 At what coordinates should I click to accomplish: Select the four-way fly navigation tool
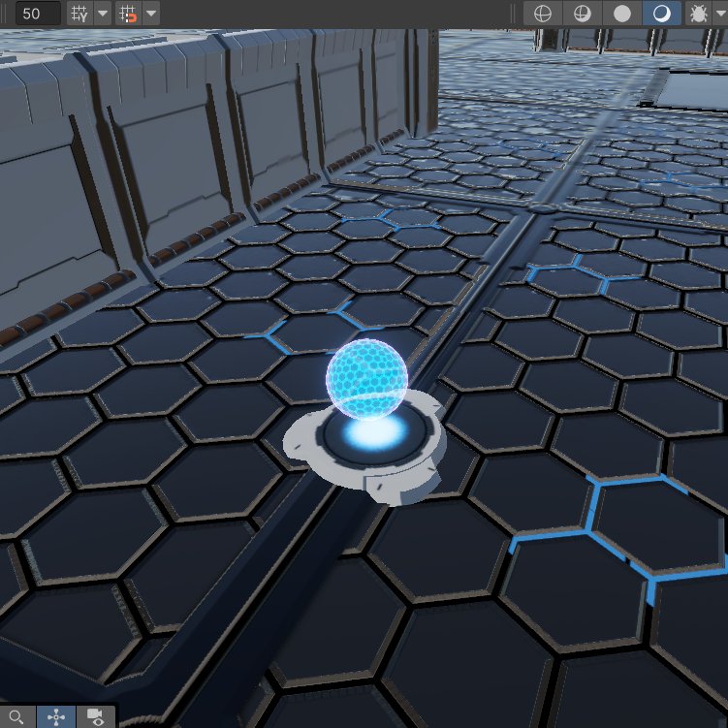point(56,717)
